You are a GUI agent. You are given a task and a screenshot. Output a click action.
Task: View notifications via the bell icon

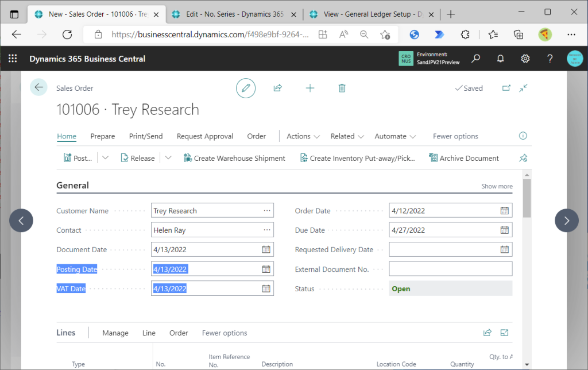(x=500, y=59)
